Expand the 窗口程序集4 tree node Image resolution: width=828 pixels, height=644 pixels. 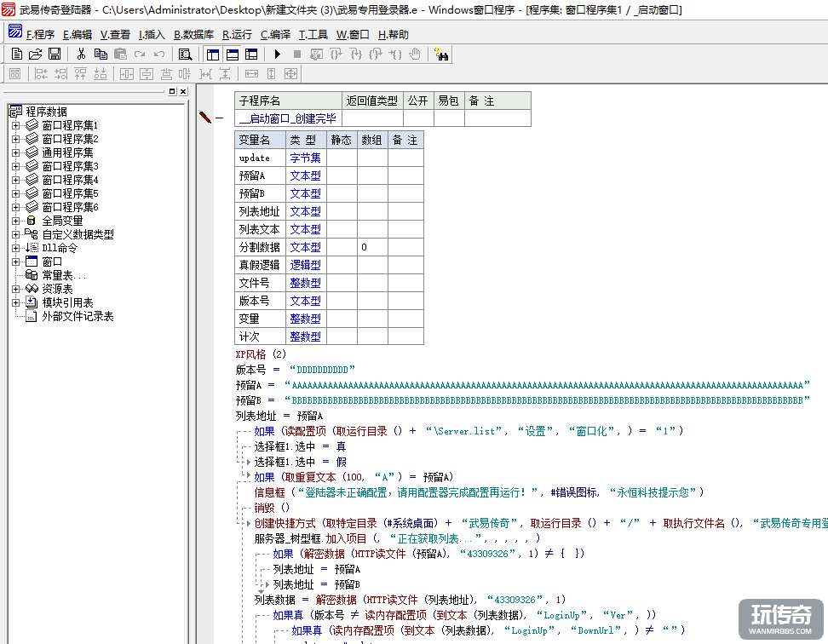[16, 181]
